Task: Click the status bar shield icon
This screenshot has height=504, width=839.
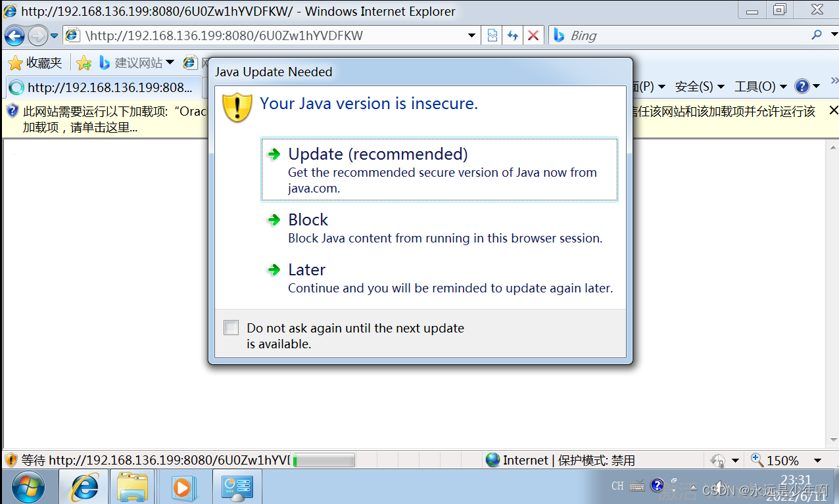Action: [x=11, y=460]
